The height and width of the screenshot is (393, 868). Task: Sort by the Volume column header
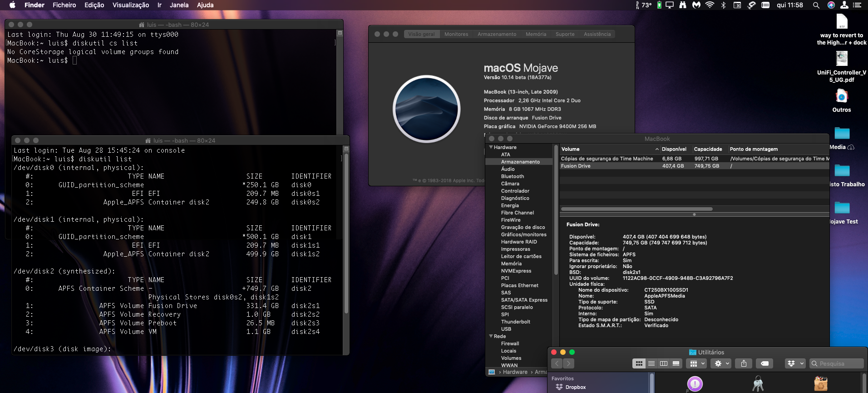[610, 149]
